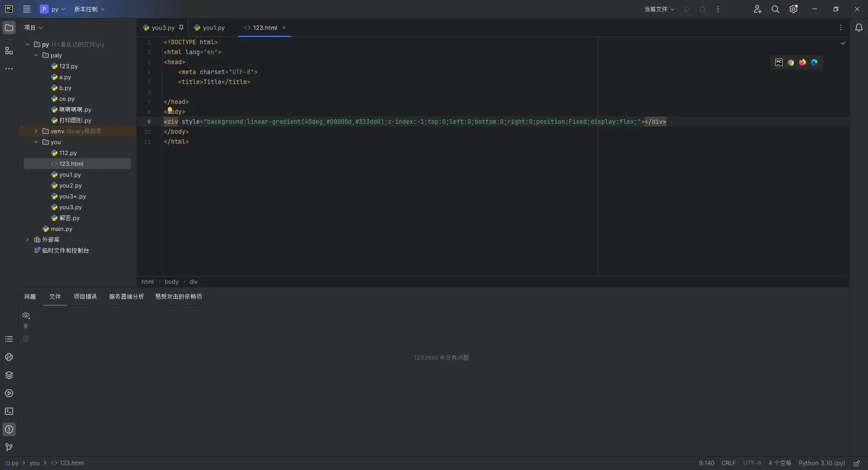Image resolution: width=868 pixels, height=470 pixels.
Task: Open the py project dropdown
Action: point(53,9)
